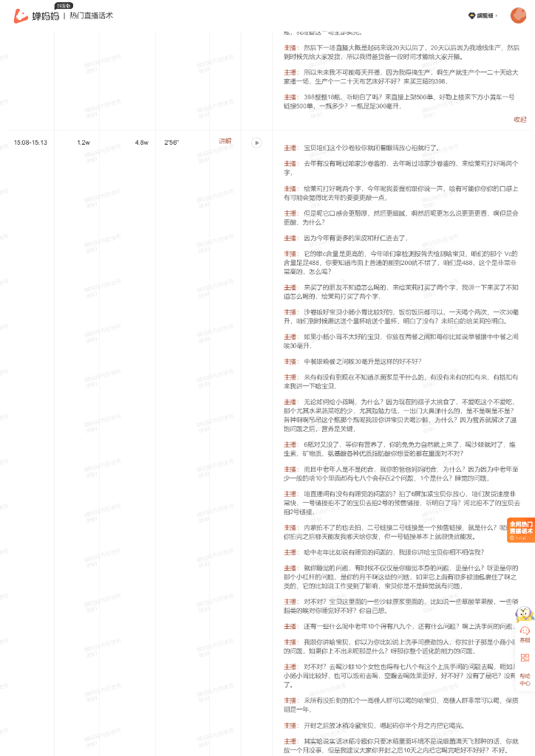Click the 讲解 tag in the row
The width and height of the screenshot is (535, 756).
point(225,141)
